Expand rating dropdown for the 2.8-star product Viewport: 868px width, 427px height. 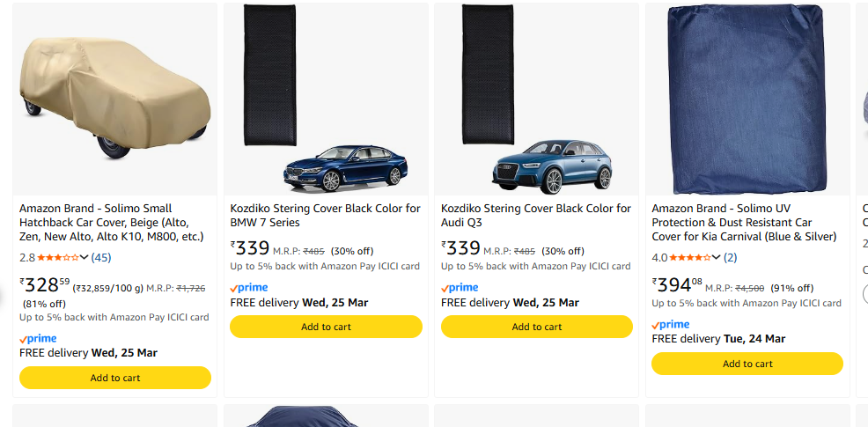(85, 258)
